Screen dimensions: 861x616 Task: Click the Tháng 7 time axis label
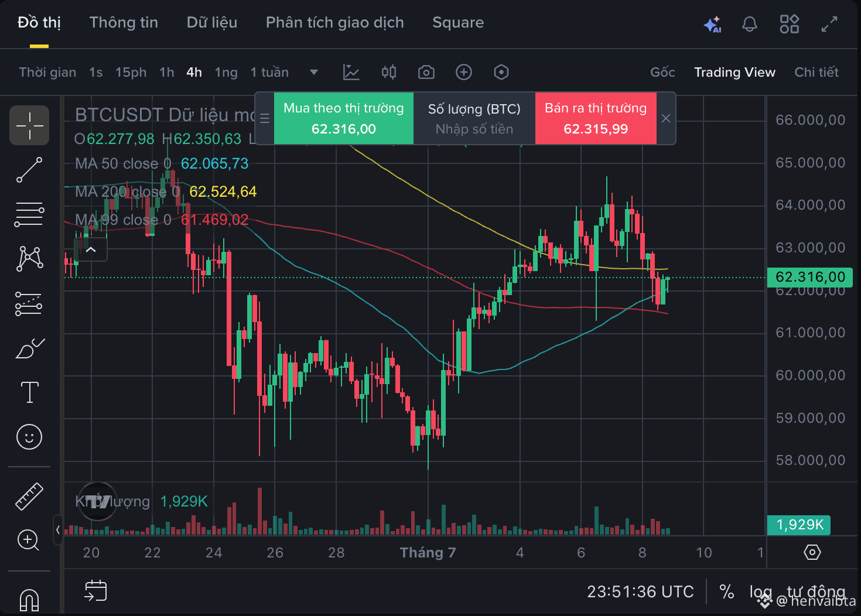[428, 552]
